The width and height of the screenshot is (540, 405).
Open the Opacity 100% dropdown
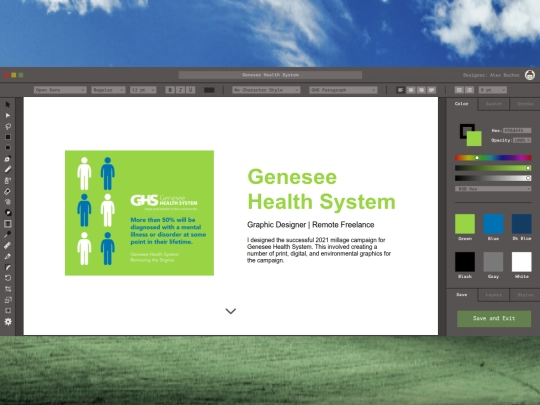522,140
